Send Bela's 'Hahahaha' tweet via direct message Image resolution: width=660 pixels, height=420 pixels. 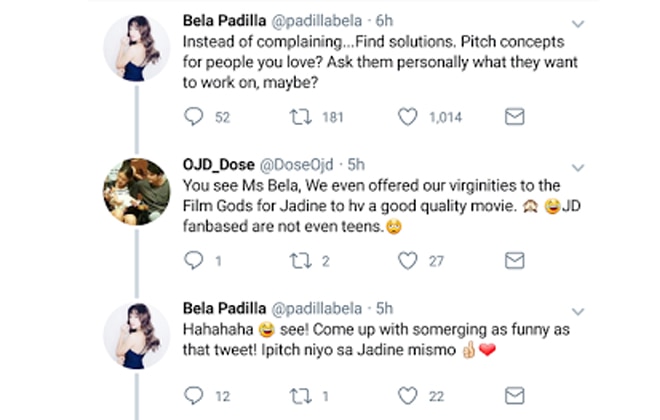click(514, 396)
